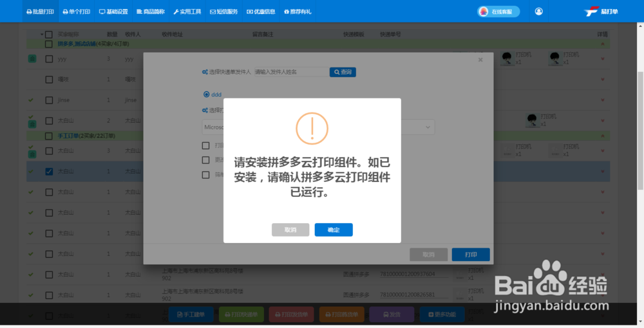This screenshot has width=644, height=328.
Task: Close the print dialog with the X
Action: click(x=480, y=60)
